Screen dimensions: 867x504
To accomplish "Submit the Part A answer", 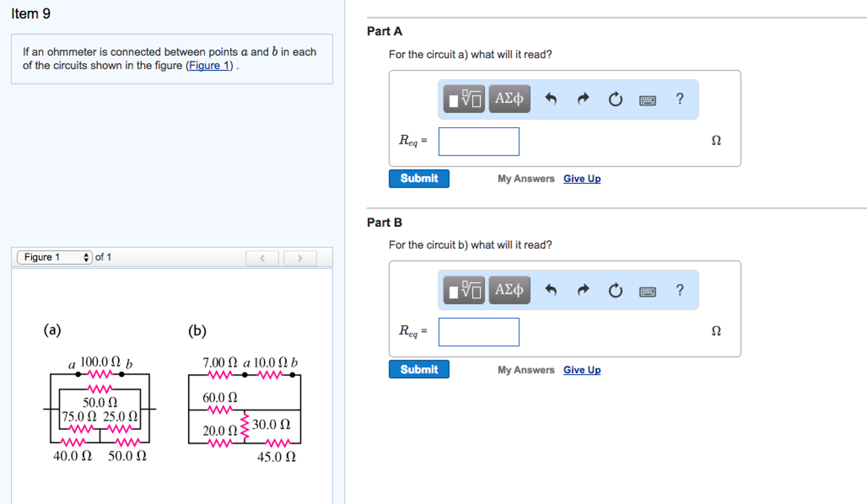I will click(419, 178).
